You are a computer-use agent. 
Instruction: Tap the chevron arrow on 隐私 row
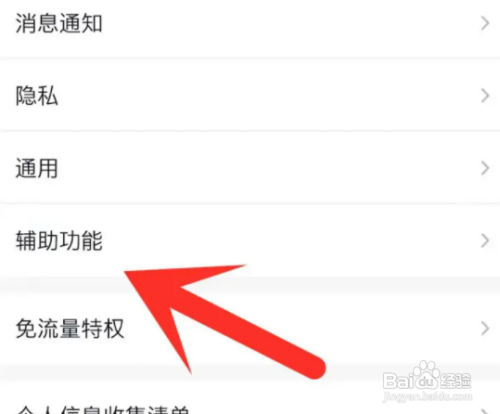coord(485,96)
